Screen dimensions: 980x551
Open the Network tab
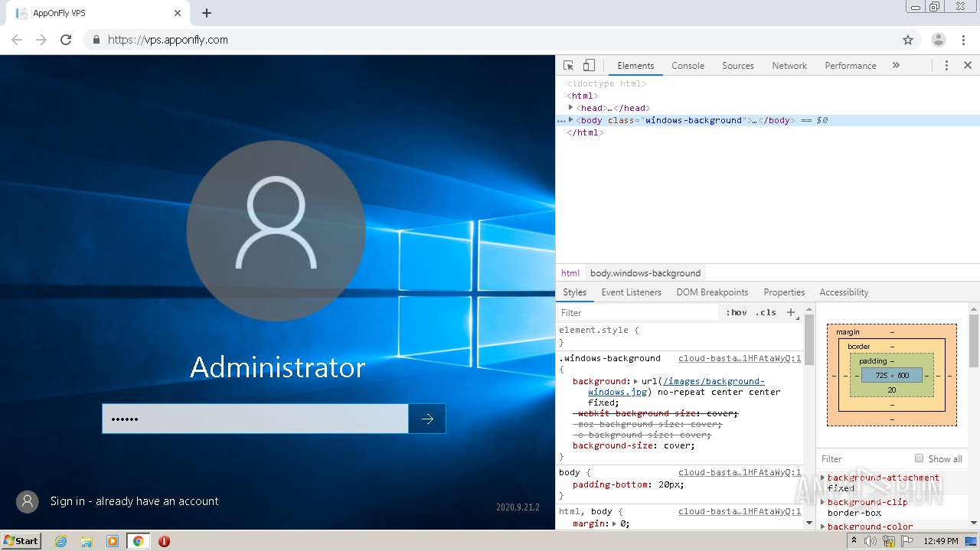pos(789,66)
